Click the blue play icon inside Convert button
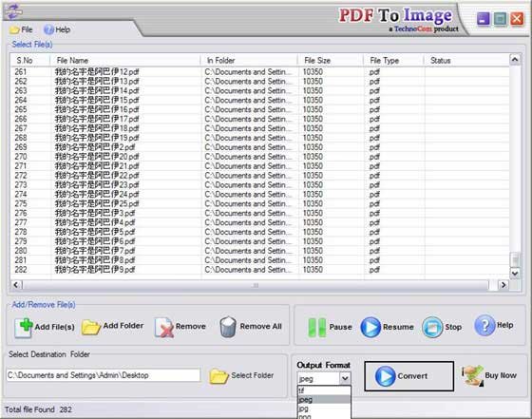 pyautogui.click(x=385, y=376)
